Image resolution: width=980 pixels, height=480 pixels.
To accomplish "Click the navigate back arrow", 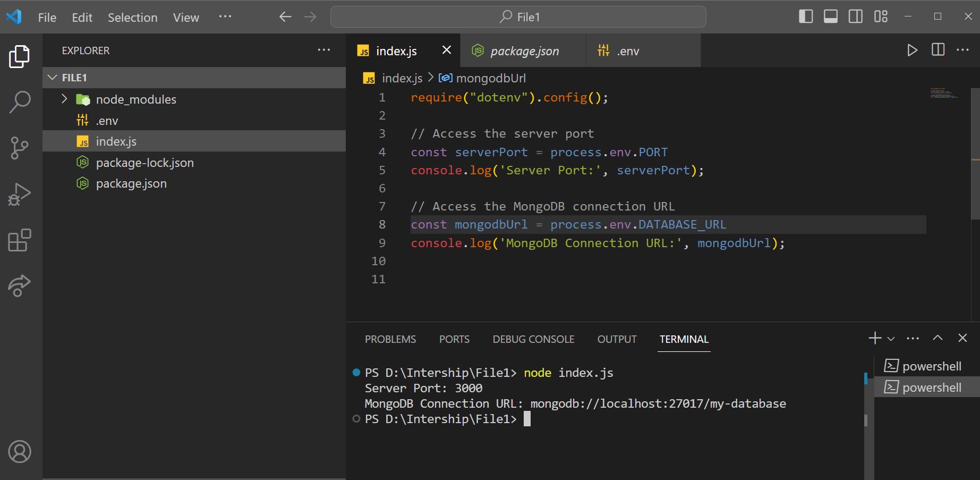I will point(285,16).
